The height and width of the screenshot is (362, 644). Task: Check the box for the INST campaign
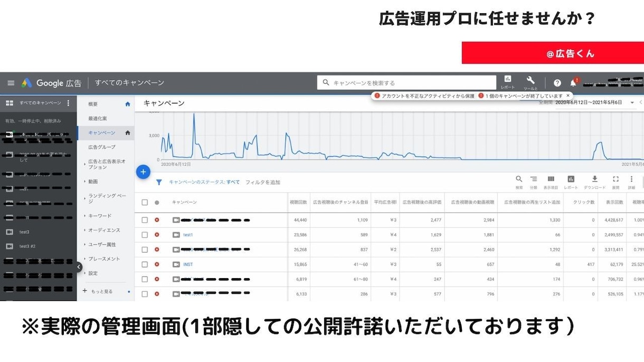(145, 264)
